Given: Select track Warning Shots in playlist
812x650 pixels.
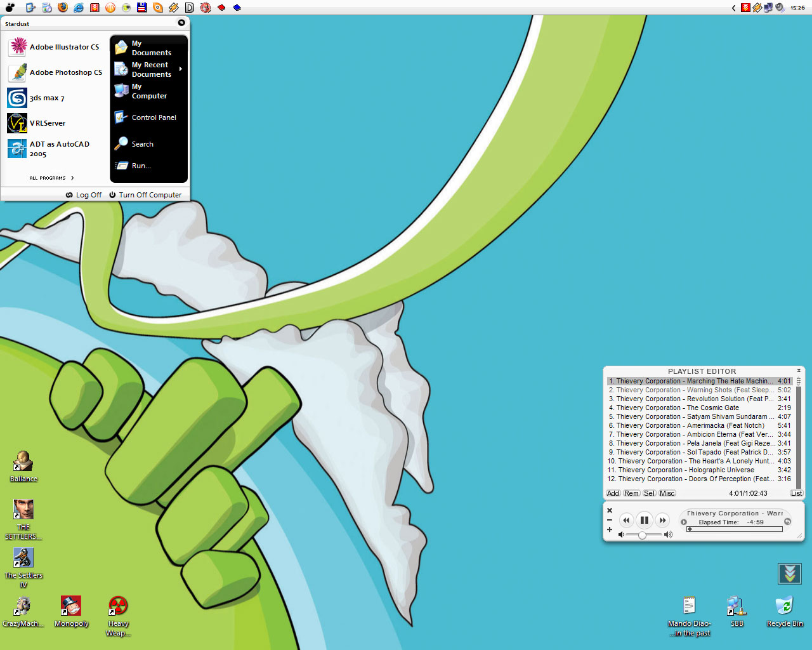Looking at the screenshot, I should point(699,390).
